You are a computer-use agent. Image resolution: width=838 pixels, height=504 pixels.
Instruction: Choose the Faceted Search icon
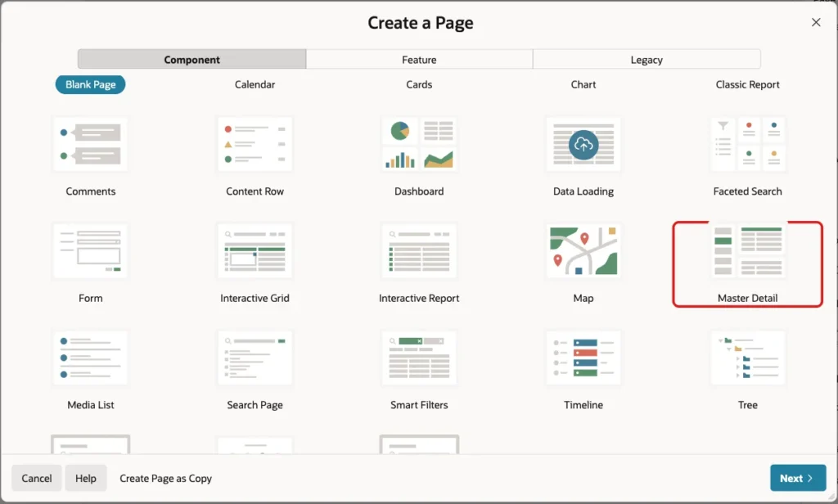[748, 144]
